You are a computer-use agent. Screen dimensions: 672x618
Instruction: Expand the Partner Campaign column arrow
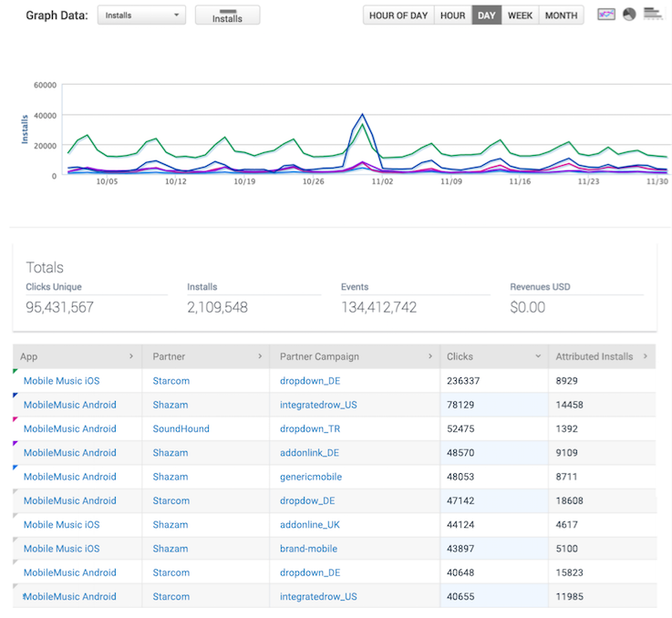[430, 356]
